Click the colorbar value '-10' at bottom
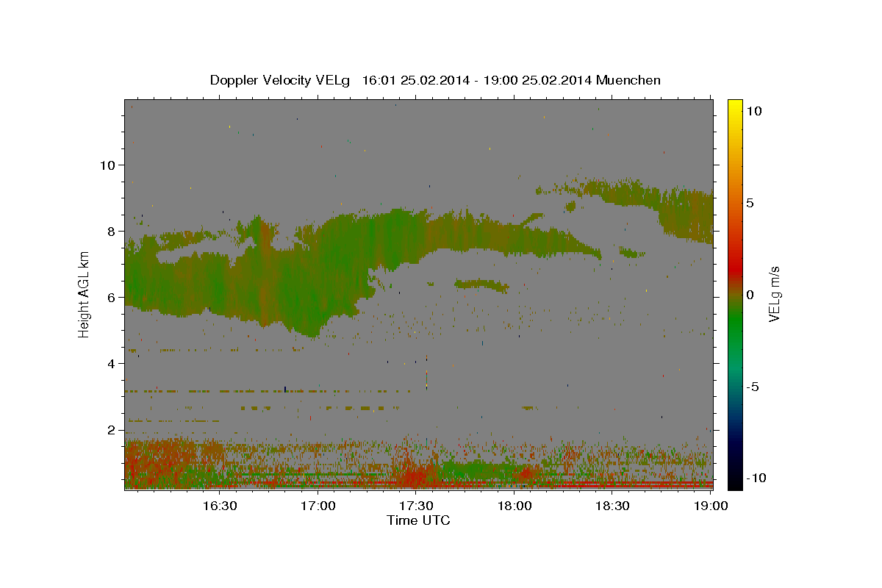 755,478
